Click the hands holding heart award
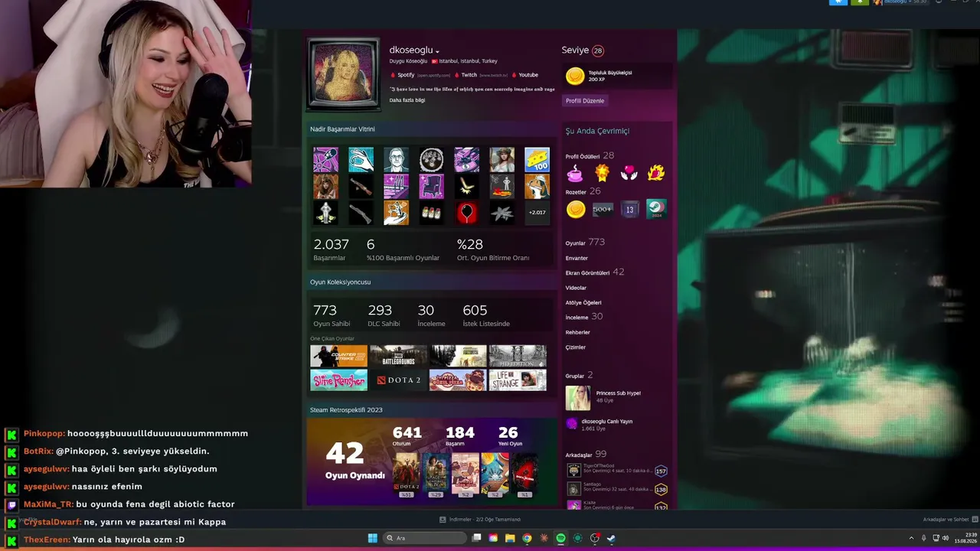Viewport: 980px width, 551px height. (x=629, y=173)
